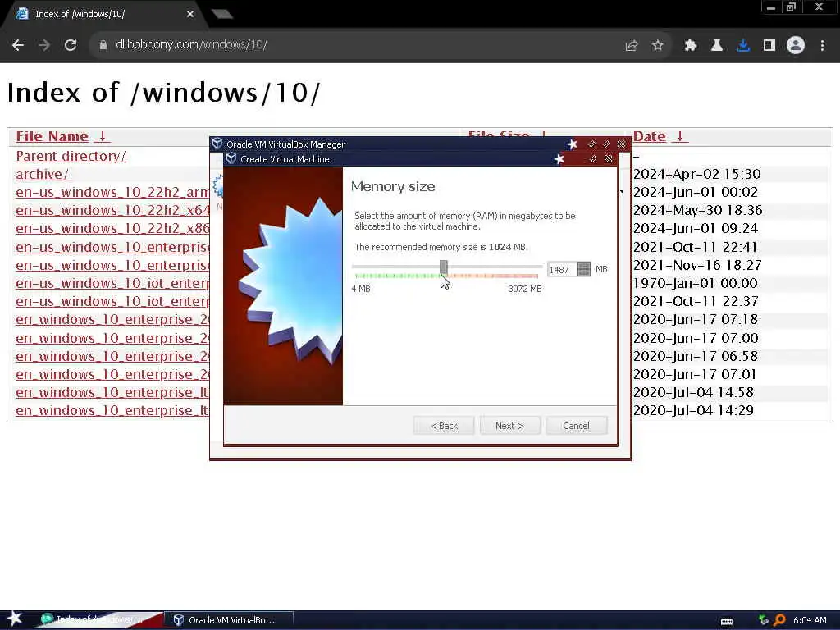The width and height of the screenshot is (840, 630).
Task: Select the Index of /windows/10/ tab
Action: pos(102,14)
